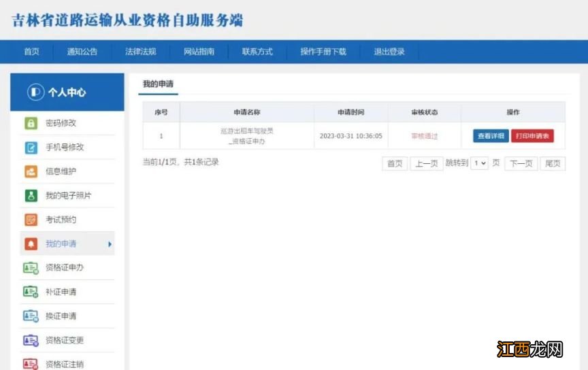Open 考试预约 in the sidebar

(67, 220)
